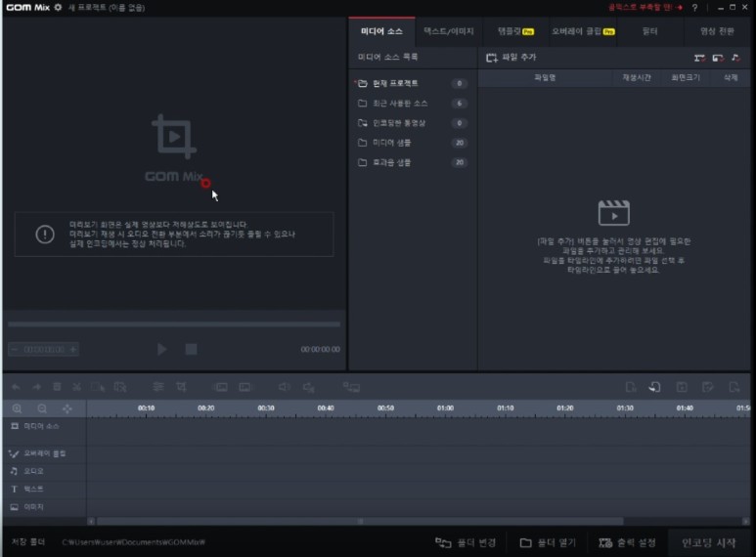Click the 재생시간 column header
This screenshot has height=557, width=756.
(637, 77)
